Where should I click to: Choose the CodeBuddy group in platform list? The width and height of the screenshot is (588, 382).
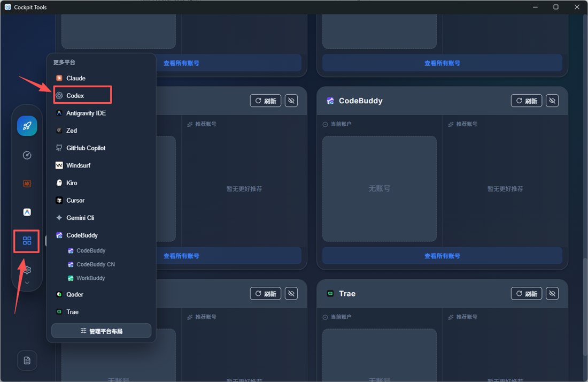coord(101,235)
